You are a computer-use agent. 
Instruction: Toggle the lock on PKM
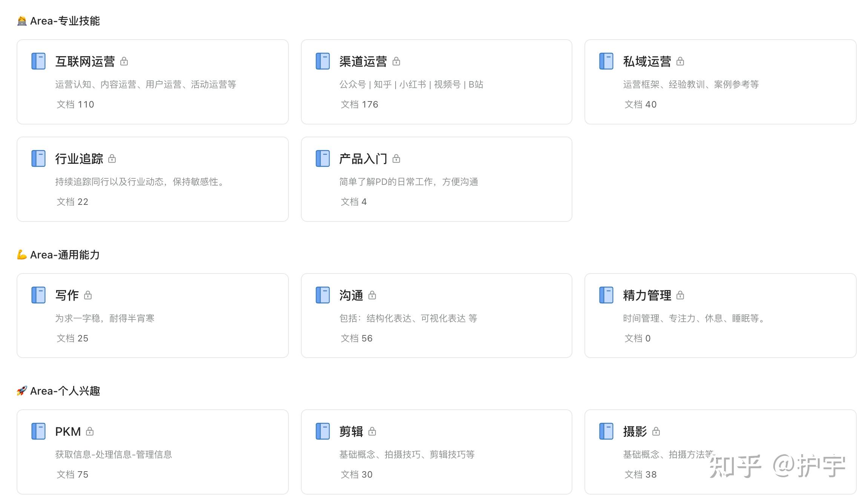click(x=89, y=431)
